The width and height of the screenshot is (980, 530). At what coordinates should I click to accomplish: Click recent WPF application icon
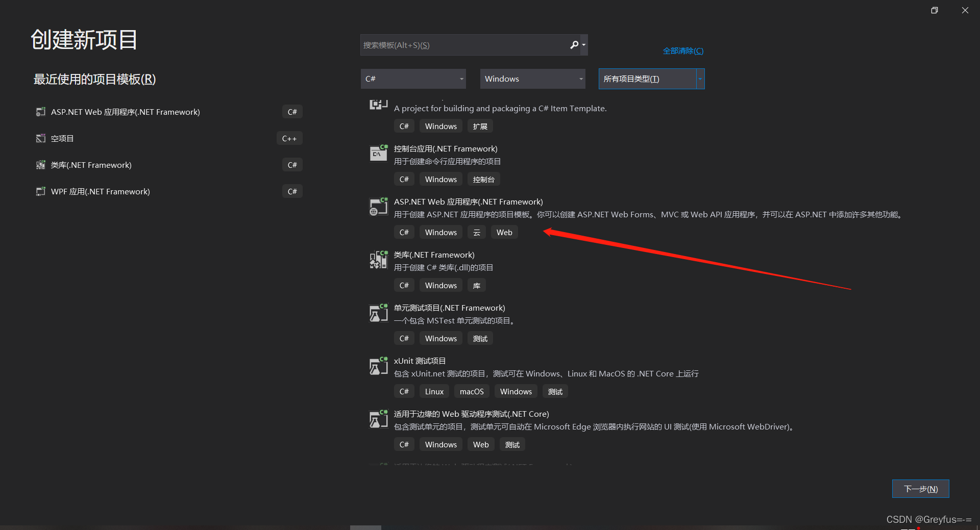pos(41,191)
